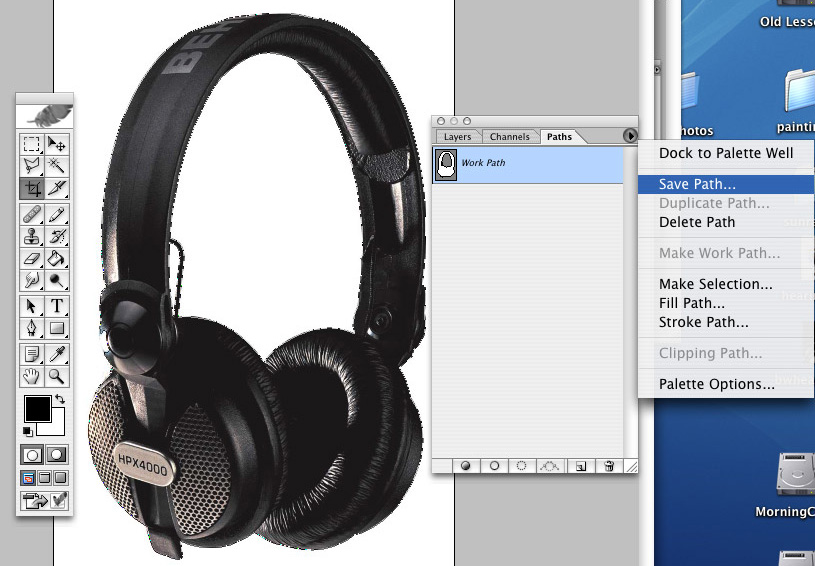Choose the Eraser tool
The height and width of the screenshot is (566, 815).
click(32, 258)
